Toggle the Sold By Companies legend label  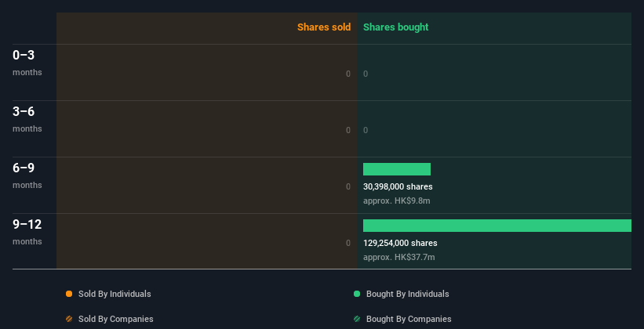pyautogui.click(x=116, y=319)
